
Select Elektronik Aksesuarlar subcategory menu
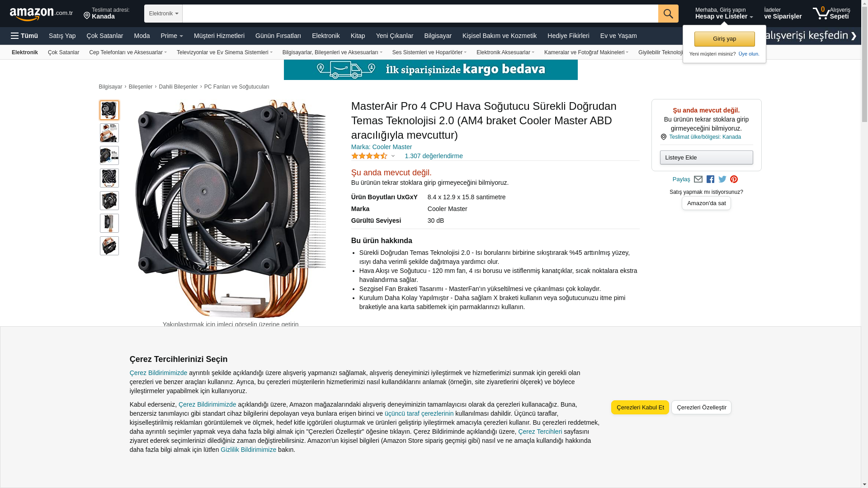tap(505, 52)
